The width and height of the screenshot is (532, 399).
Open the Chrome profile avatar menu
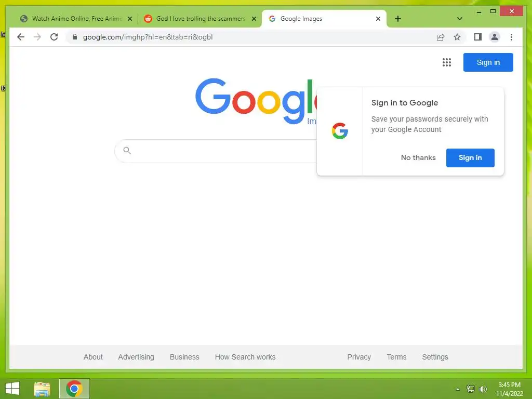[x=495, y=37]
